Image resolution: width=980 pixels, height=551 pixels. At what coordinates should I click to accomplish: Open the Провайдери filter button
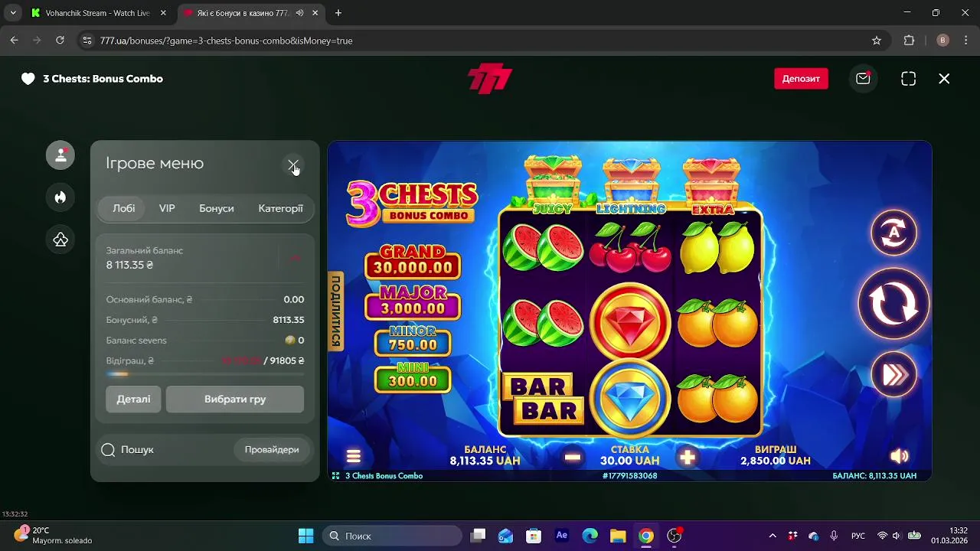tap(272, 450)
